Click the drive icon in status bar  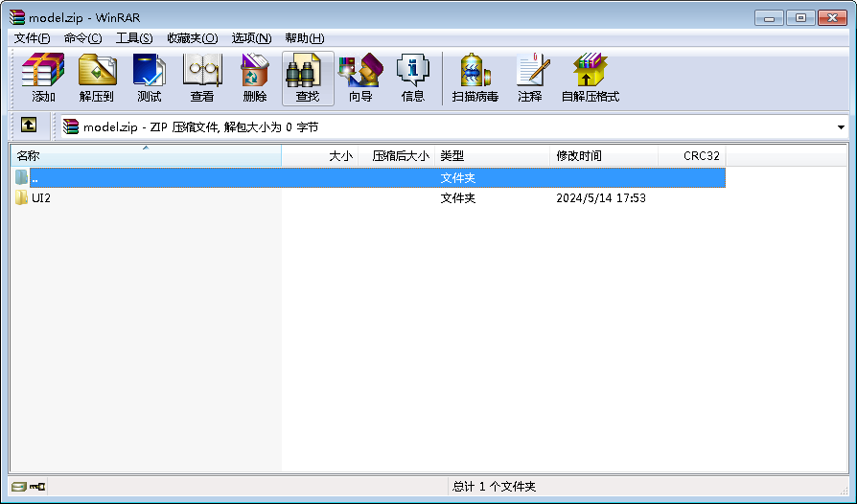[x=18, y=487]
